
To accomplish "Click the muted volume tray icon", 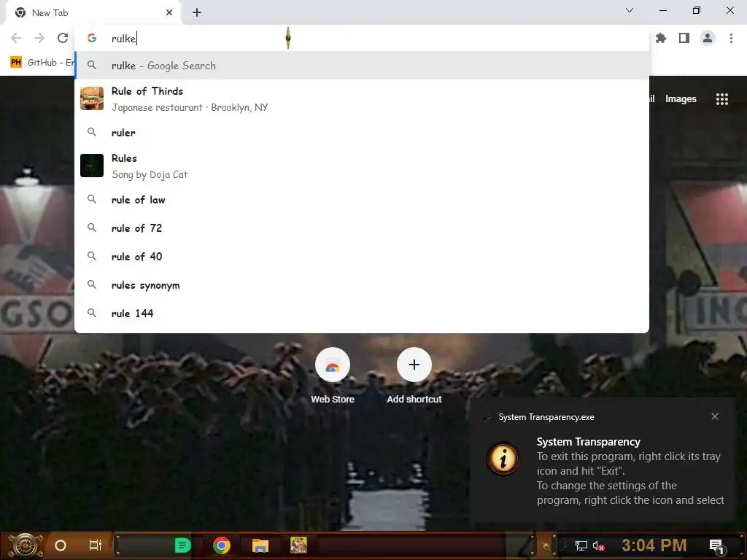I will [x=598, y=545].
